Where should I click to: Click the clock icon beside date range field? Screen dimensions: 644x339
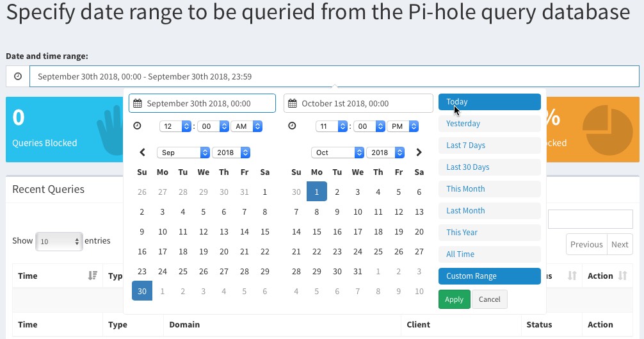[18, 76]
